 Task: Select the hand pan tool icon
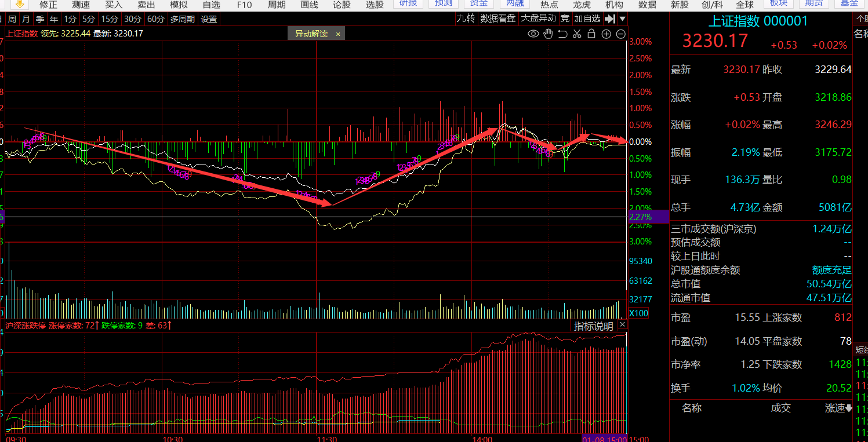pos(548,34)
